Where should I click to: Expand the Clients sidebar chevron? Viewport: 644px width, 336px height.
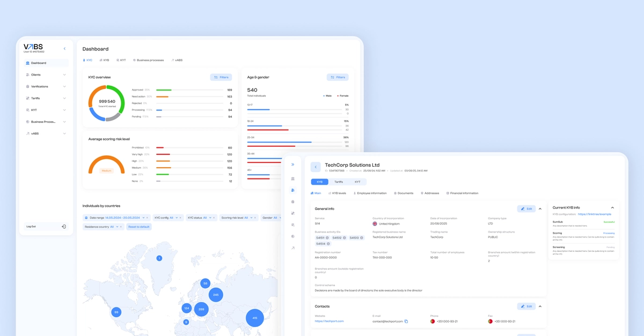pos(64,75)
